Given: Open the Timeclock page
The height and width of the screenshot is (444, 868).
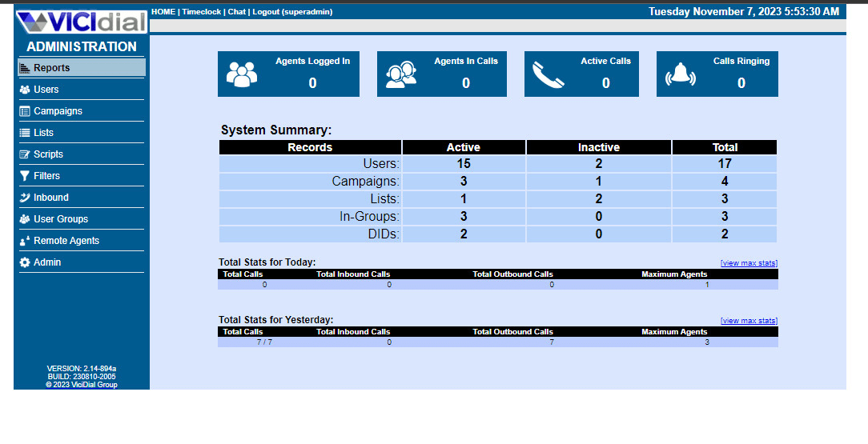Looking at the screenshot, I should [x=202, y=12].
